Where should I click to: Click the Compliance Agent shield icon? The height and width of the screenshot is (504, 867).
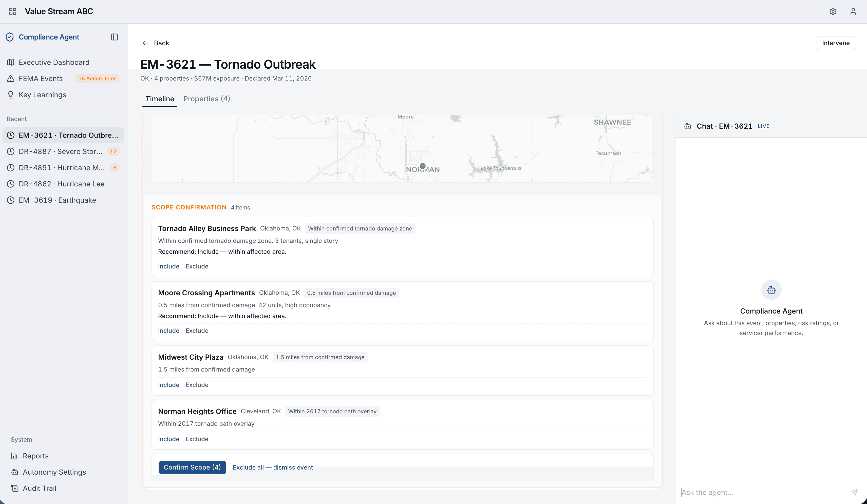[10, 37]
